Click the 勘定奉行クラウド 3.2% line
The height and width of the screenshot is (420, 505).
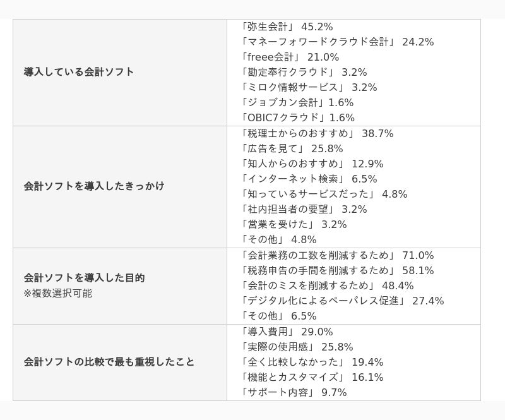[x=304, y=72]
